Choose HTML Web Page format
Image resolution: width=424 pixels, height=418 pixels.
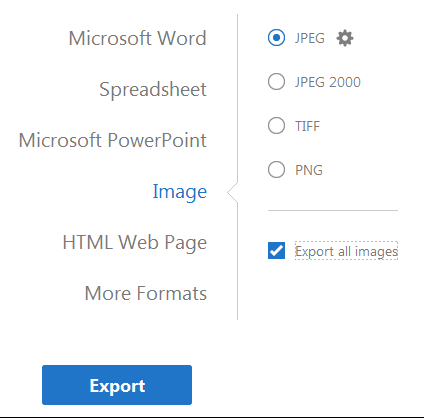(135, 242)
